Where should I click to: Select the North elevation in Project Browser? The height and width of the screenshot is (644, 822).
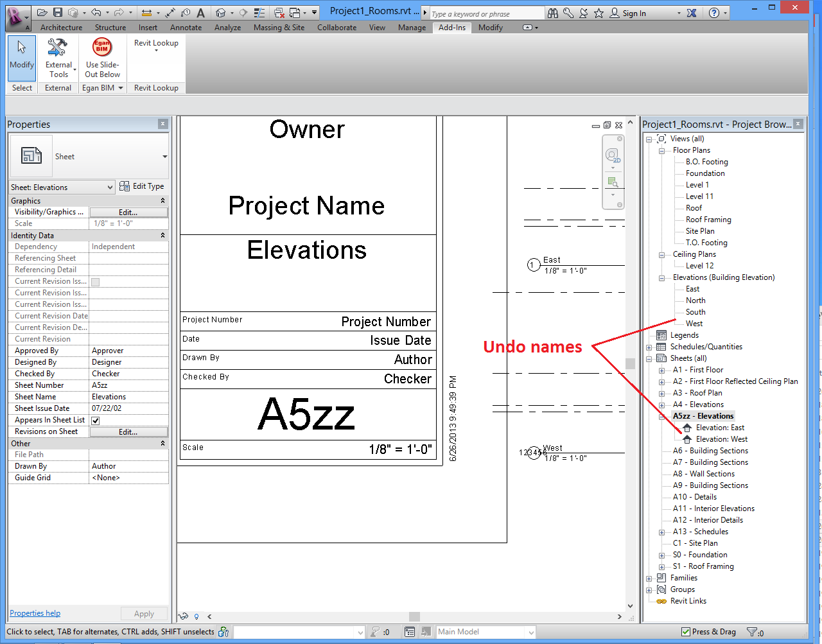(695, 300)
